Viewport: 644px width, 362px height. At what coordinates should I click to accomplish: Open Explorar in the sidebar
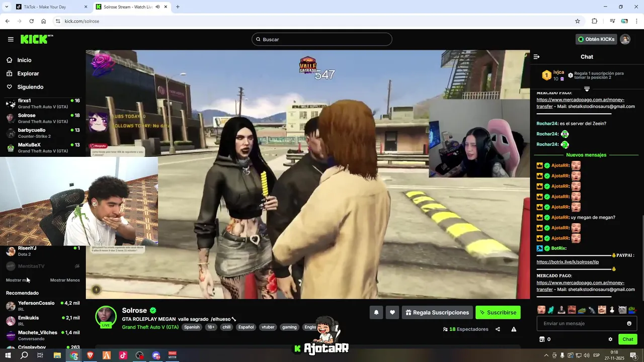tap(28, 73)
